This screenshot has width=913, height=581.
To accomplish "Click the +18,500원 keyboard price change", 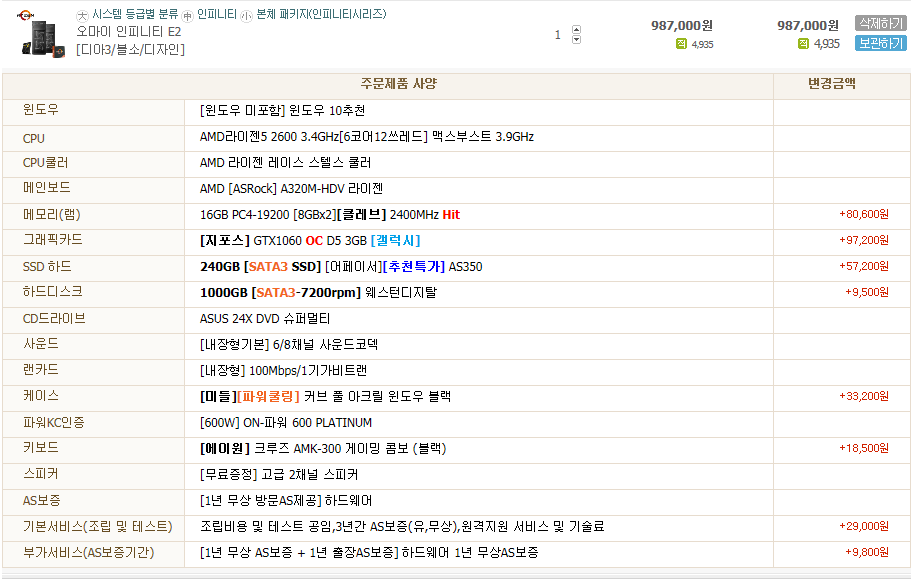I will point(864,448).
